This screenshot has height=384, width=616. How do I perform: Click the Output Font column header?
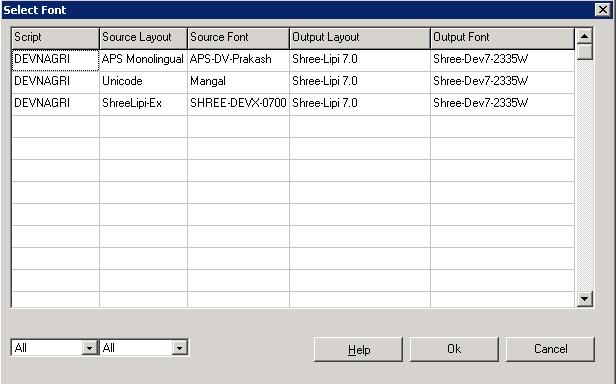pyautogui.click(x=502, y=38)
